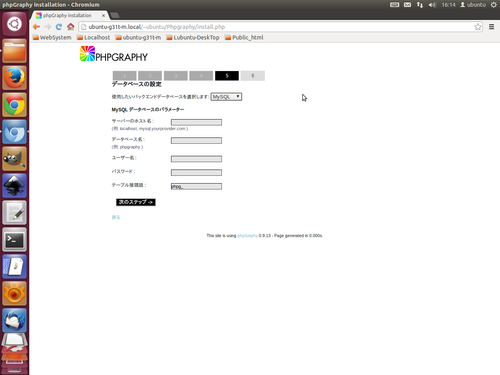
Task: Click installation step 2 indicator
Action: (150, 76)
